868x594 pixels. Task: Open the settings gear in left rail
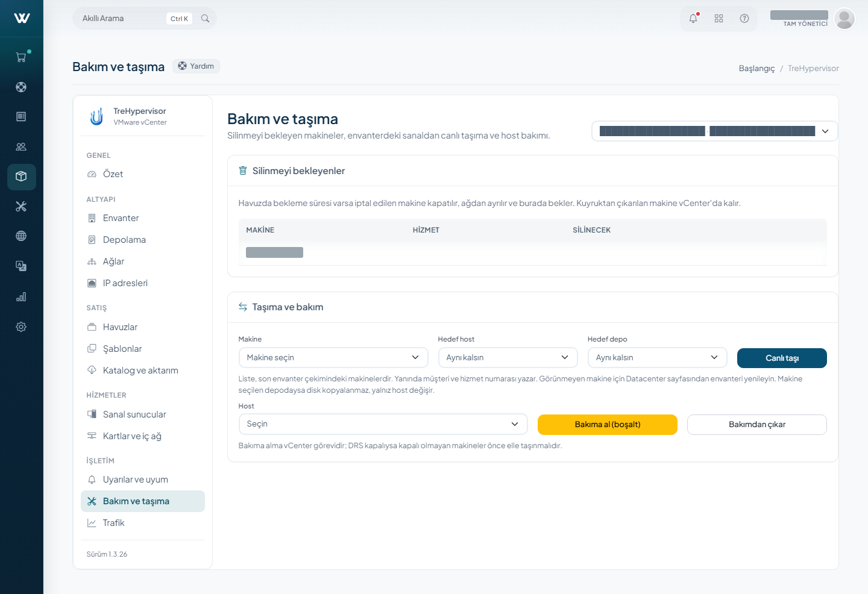pyautogui.click(x=21, y=327)
